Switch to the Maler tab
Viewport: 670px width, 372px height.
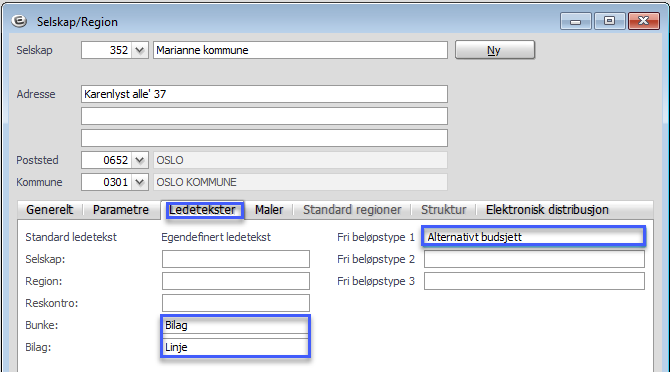269,210
